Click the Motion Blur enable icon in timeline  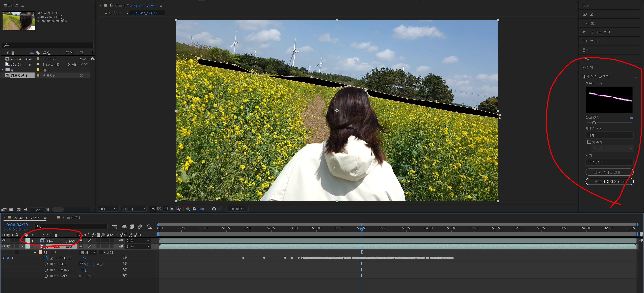pos(140,227)
